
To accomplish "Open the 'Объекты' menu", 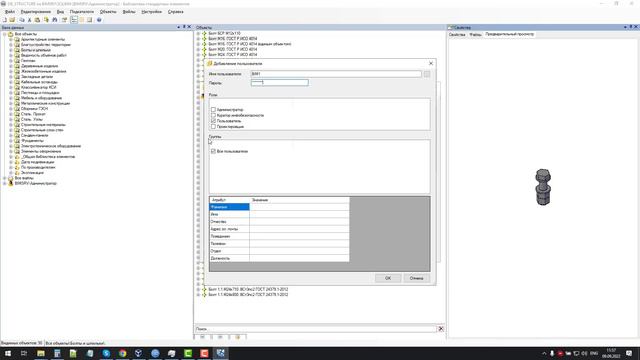I will [x=108, y=12].
